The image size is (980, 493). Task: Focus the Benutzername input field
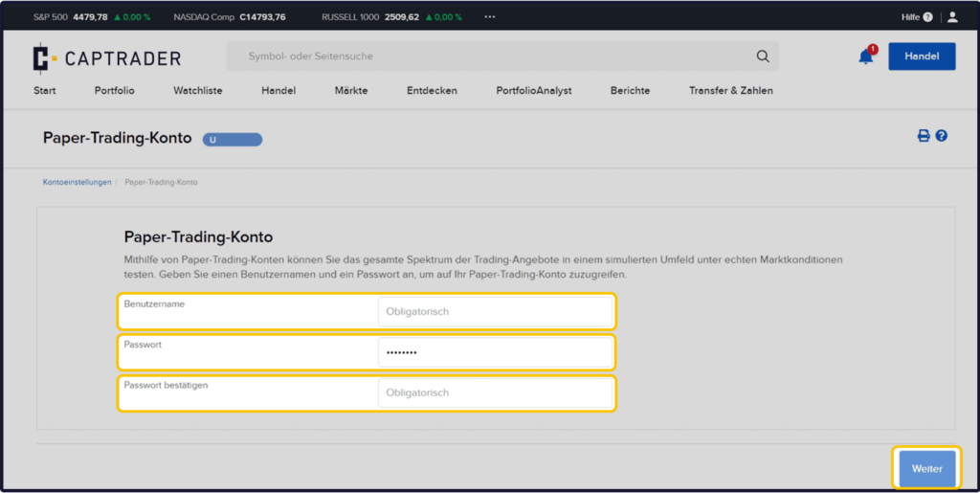495,312
